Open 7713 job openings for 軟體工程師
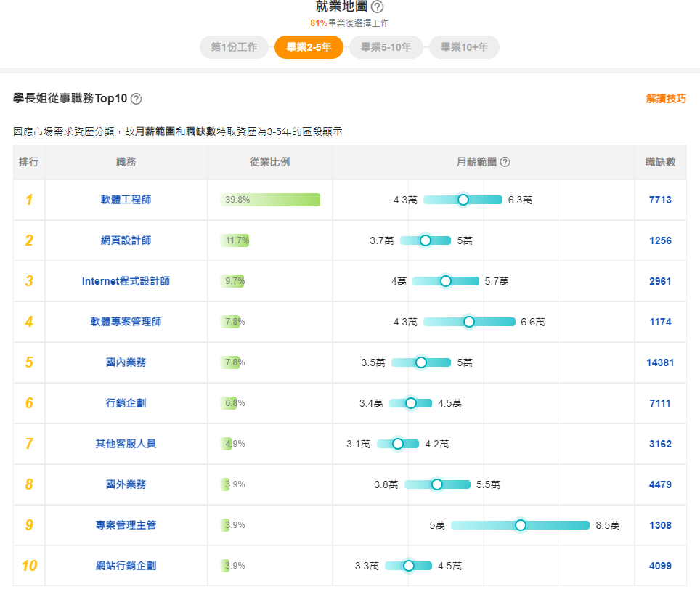 point(660,200)
